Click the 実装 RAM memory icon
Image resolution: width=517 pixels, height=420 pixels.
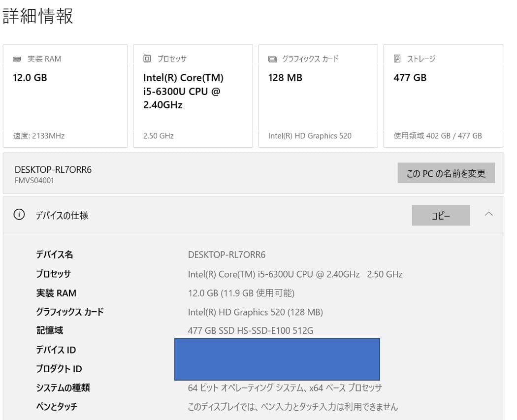click(x=17, y=59)
